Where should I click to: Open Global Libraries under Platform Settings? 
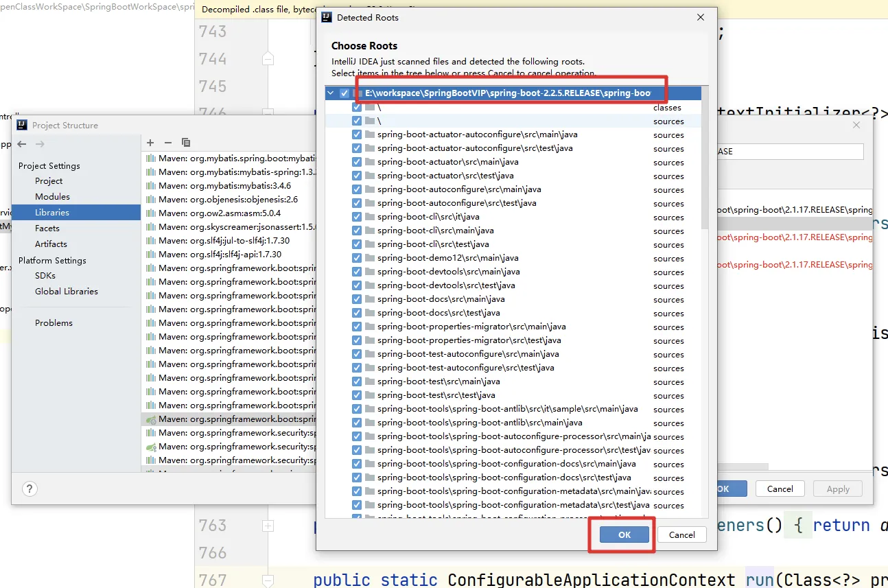67,292
